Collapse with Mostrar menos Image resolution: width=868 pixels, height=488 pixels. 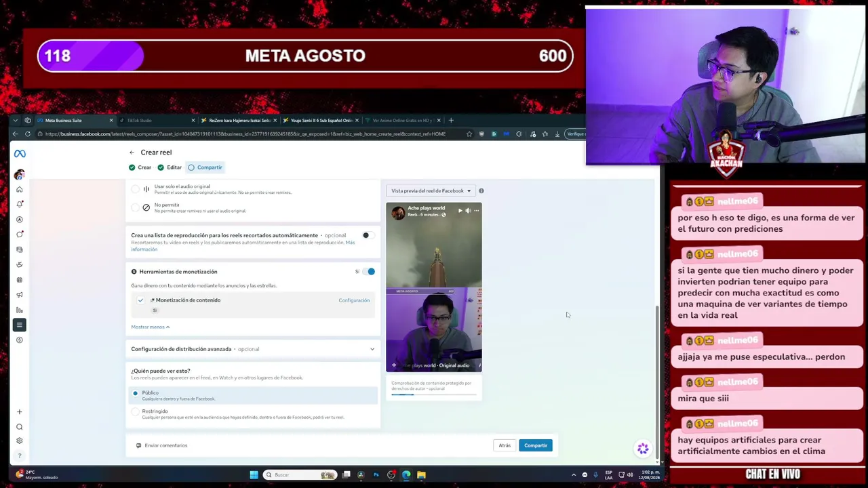point(151,327)
